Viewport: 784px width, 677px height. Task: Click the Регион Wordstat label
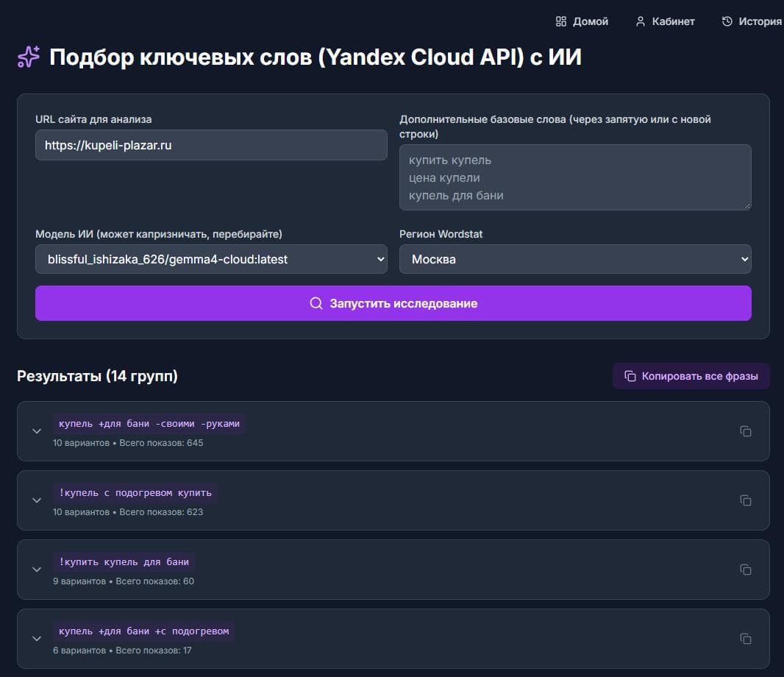click(441, 234)
